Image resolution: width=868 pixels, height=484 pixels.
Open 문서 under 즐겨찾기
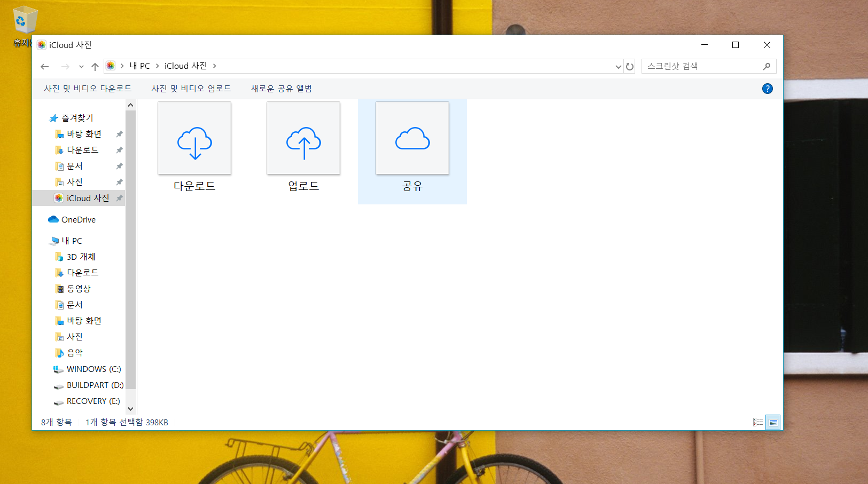pos(75,166)
